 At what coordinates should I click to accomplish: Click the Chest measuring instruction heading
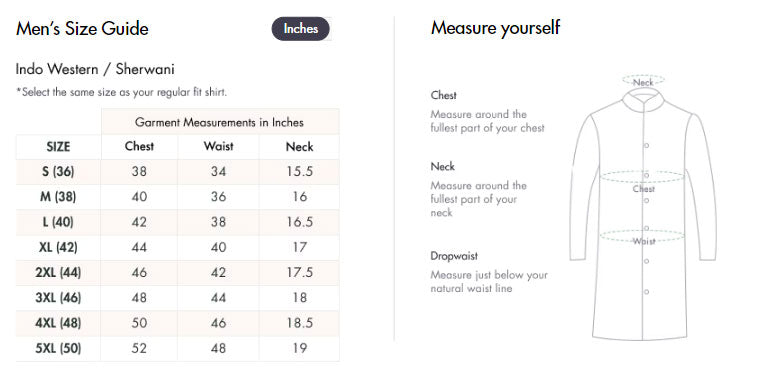pyautogui.click(x=443, y=95)
